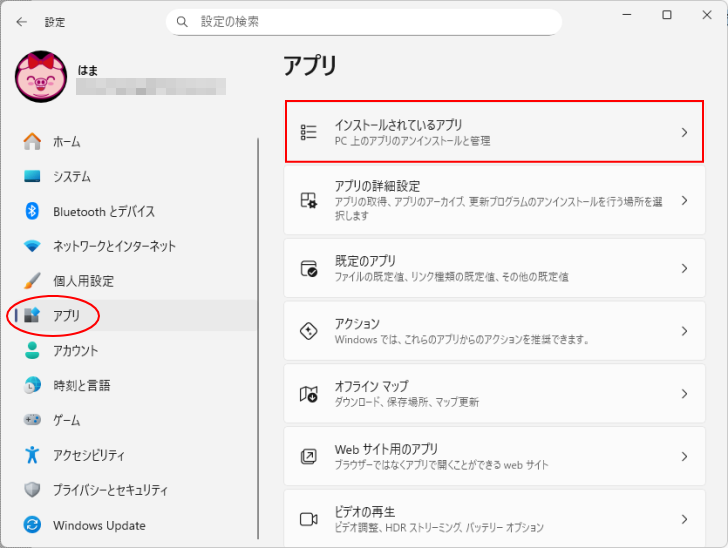
Task: Click the アクセシビリティ figure icon
Action: coord(32,455)
